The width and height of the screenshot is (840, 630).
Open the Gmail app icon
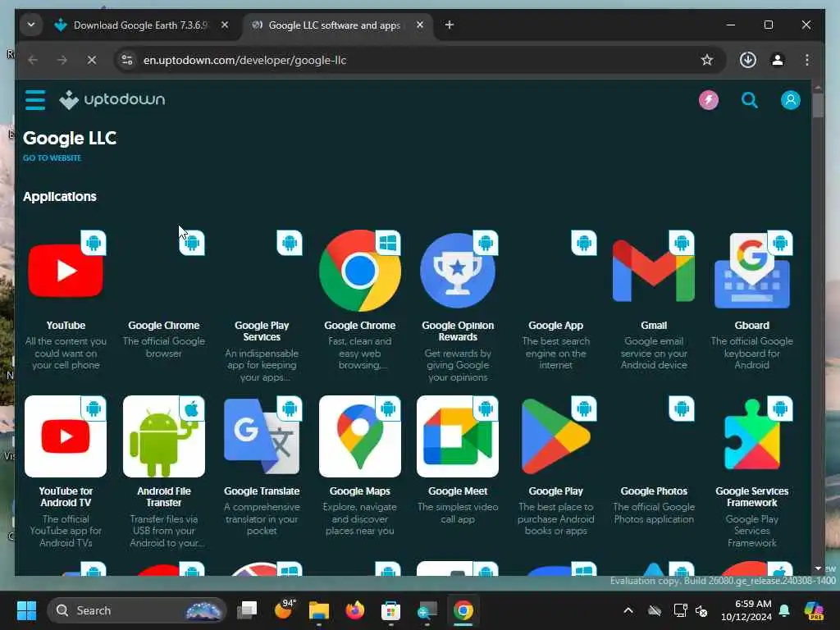point(654,271)
